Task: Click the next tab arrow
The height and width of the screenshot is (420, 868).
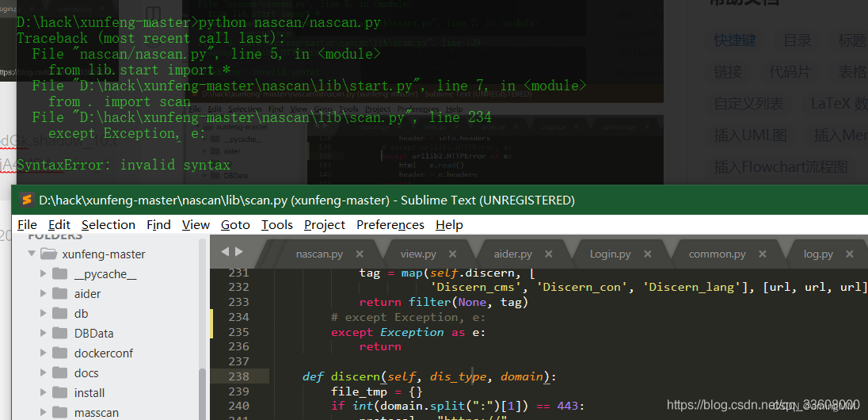Action: pyautogui.click(x=239, y=252)
